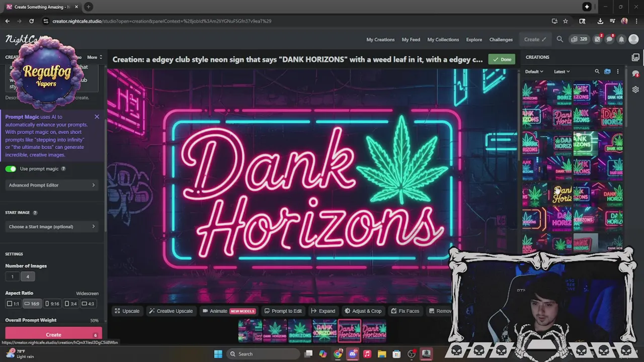The width and height of the screenshot is (644, 362).
Task: Open the Latest sort dropdown in Creations
Action: coord(562,71)
